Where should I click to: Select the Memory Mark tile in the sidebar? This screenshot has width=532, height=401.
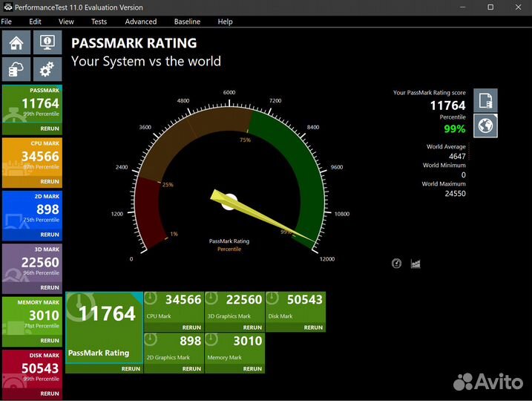coord(32,316)
